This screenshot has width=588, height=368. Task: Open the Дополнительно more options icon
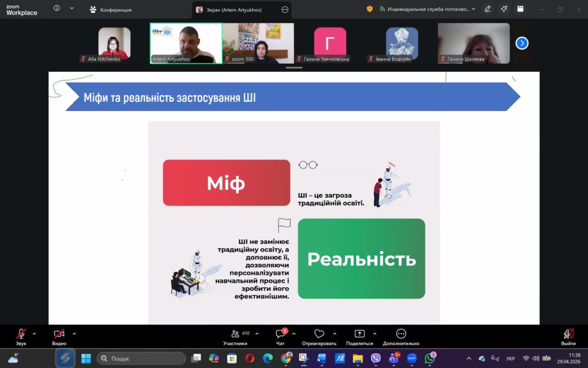401,334
